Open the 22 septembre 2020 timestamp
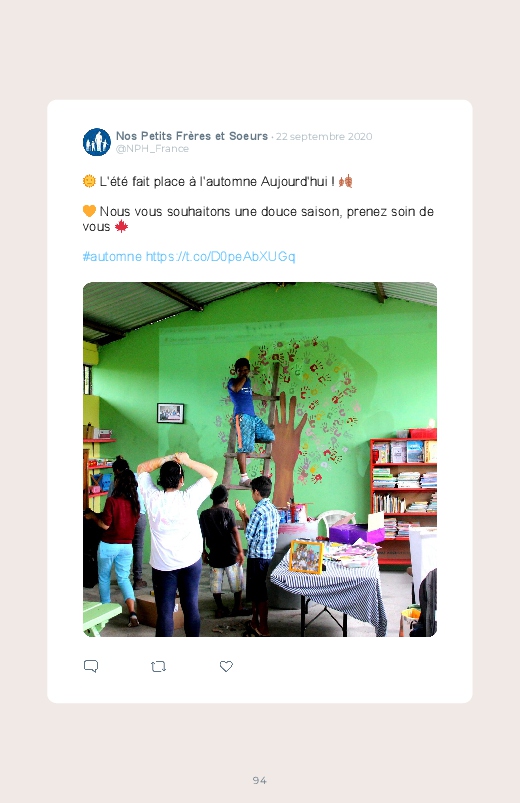The width and height of the screenshot is (520, 803). 324,136
